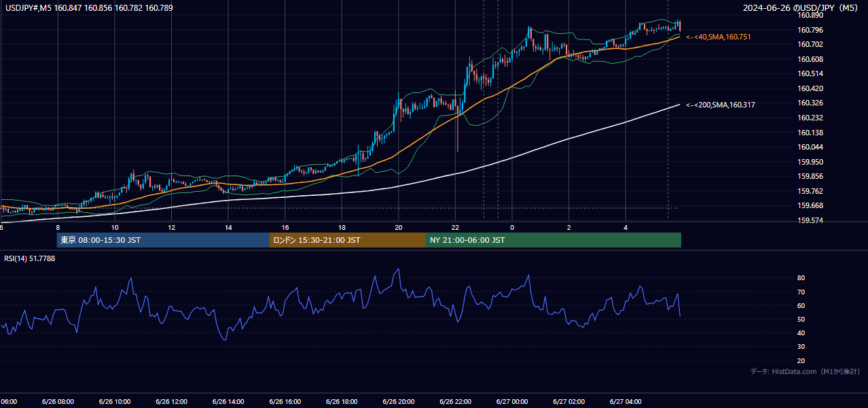Click the 6/26 10:00 time label
This screenshot has height=408, width=868.
coord(115,401)
